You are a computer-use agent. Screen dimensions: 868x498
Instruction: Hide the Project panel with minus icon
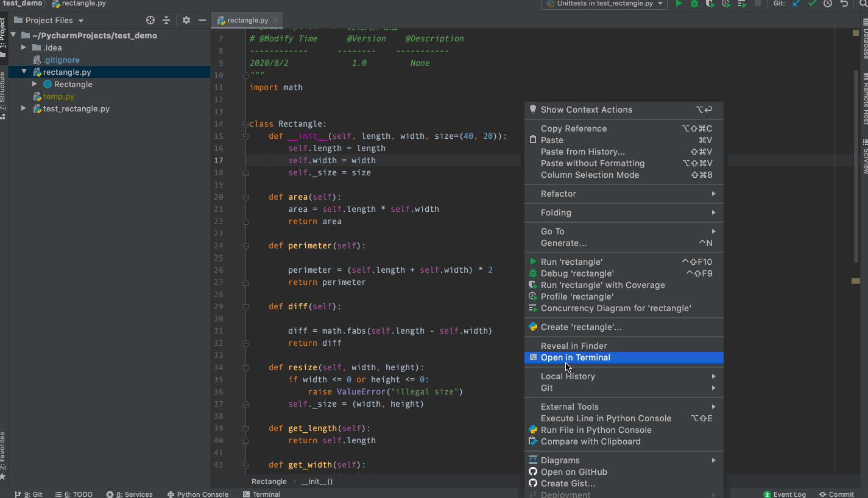coord(202,20)
